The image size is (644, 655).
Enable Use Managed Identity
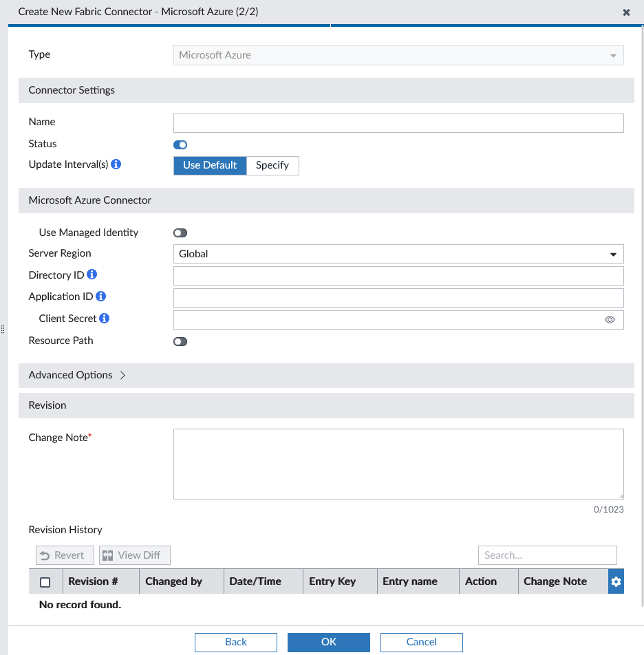click(x=180, y=233)
